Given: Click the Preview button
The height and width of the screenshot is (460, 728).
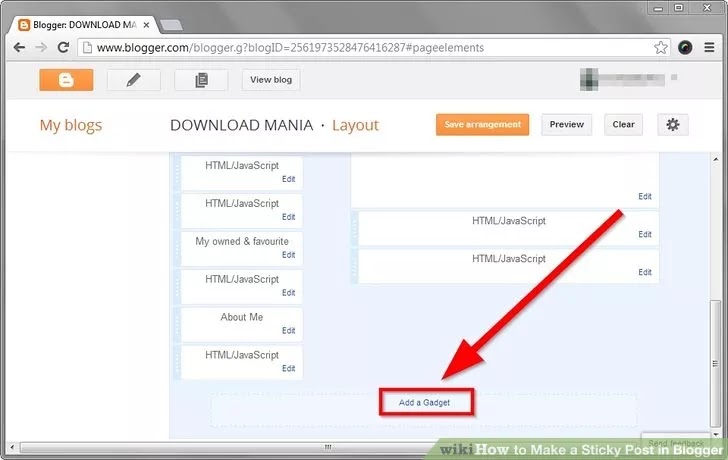Looking at the screenshot, I should [566, 124].
